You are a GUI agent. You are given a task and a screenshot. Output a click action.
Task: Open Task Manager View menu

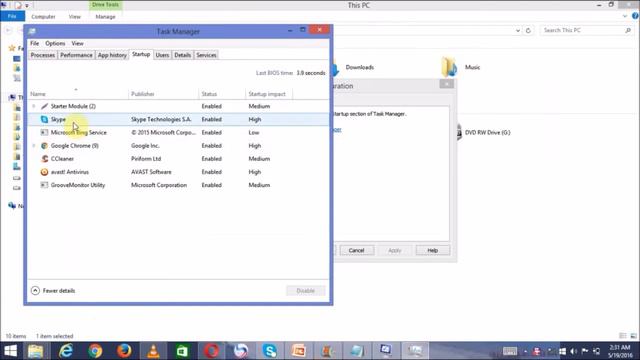[78, 43]
